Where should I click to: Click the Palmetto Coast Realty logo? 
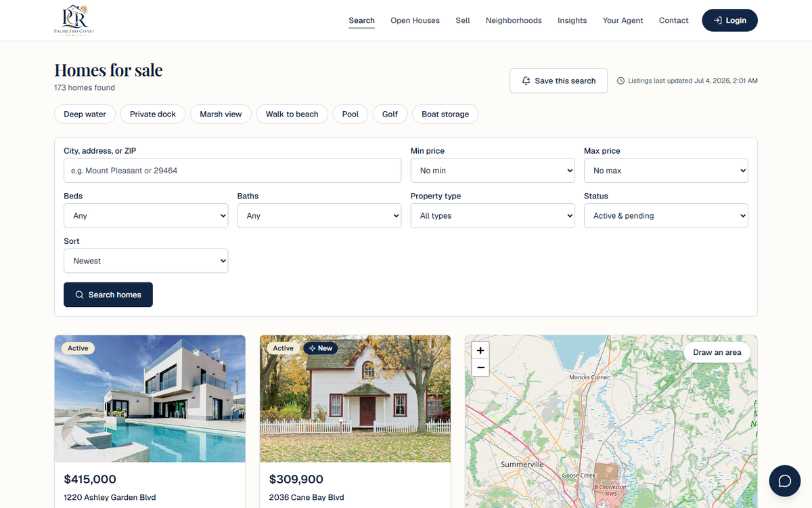[74, 20]
